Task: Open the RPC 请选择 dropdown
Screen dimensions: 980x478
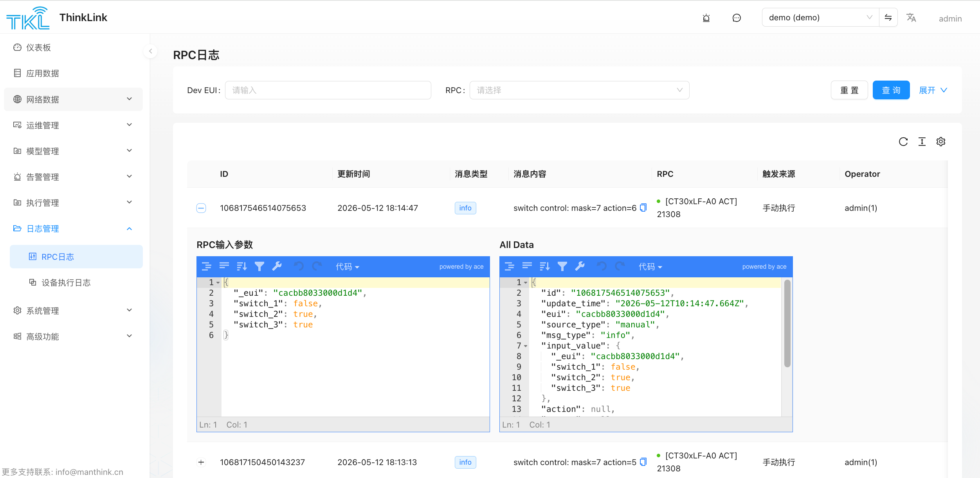Action: point(579,90)
